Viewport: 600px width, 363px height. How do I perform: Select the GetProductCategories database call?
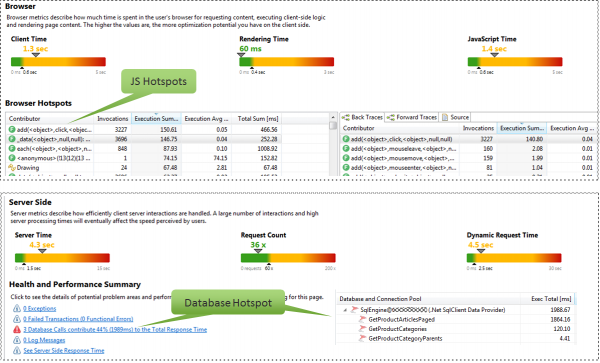click(x=456, y=329)
